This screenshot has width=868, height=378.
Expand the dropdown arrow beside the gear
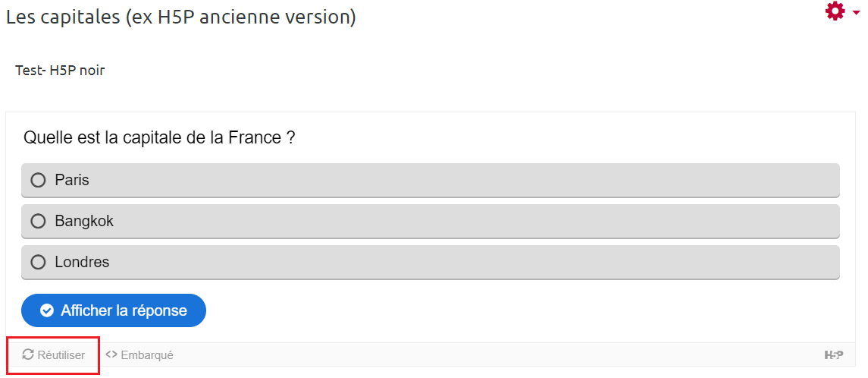(856, 13)
